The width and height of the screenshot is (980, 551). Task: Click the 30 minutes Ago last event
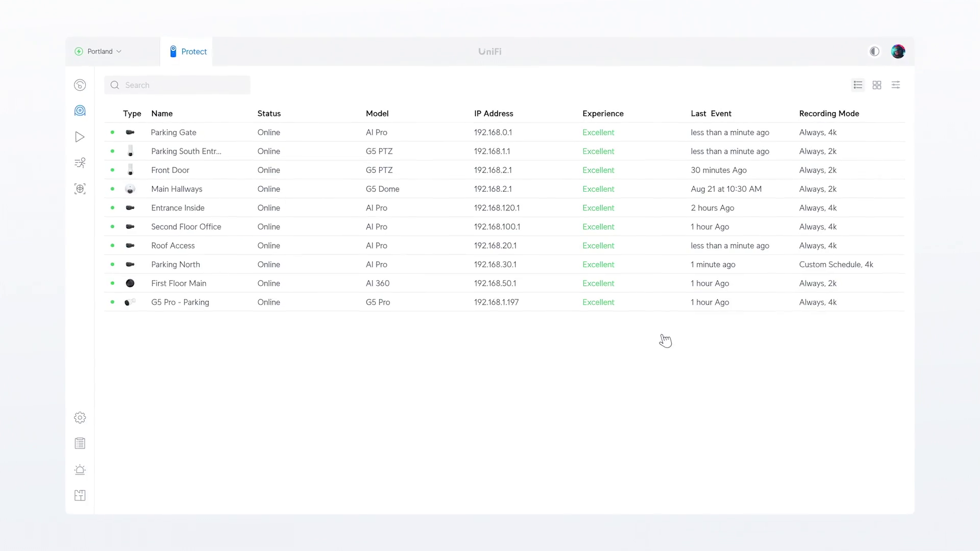[x=719, y=170]
